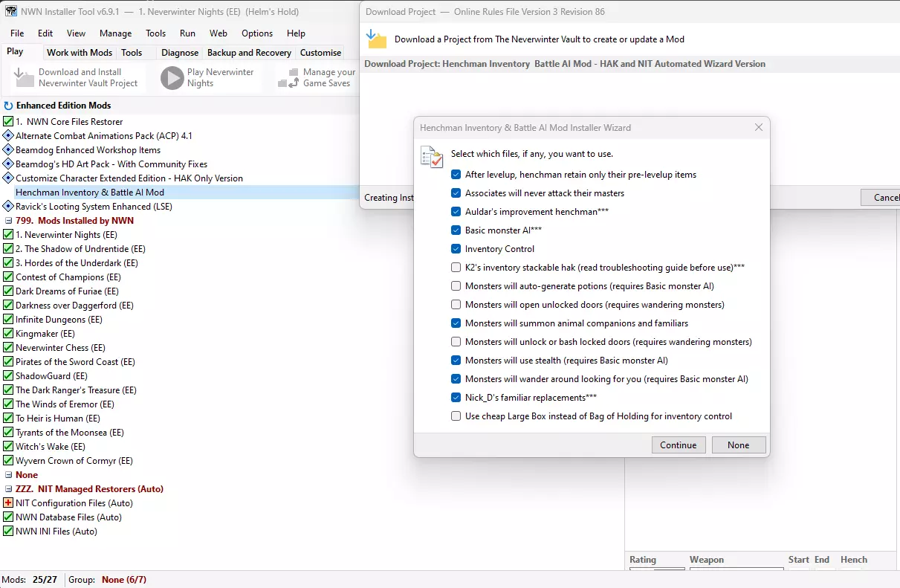The image size is (900, 588).
Task: Select the Witch's Wake (EE) row
Action: click(51, 447)
